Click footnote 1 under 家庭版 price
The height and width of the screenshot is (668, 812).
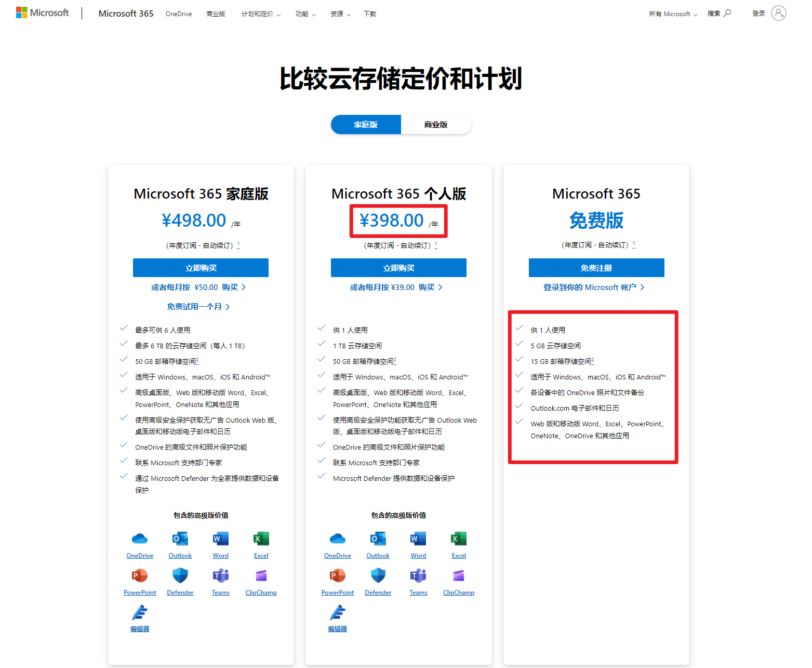pyautogui.click(x=238, y=244)
